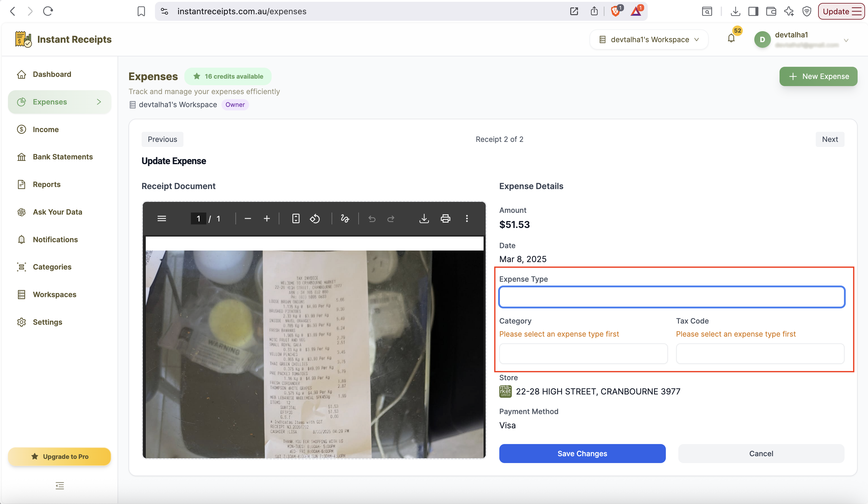Click the Update browser menu button
Image resolution: width=868 pixels, height=504 pixels.
click(x=842, y=11)
